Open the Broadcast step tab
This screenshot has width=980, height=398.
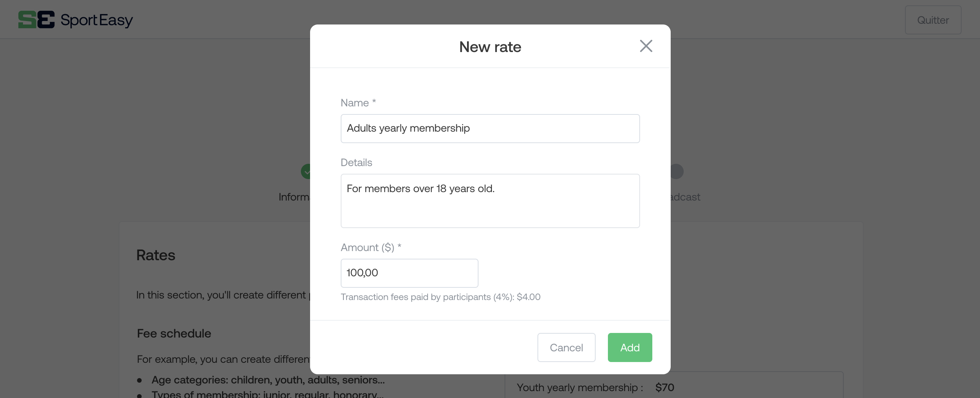(x=686, y=197)
